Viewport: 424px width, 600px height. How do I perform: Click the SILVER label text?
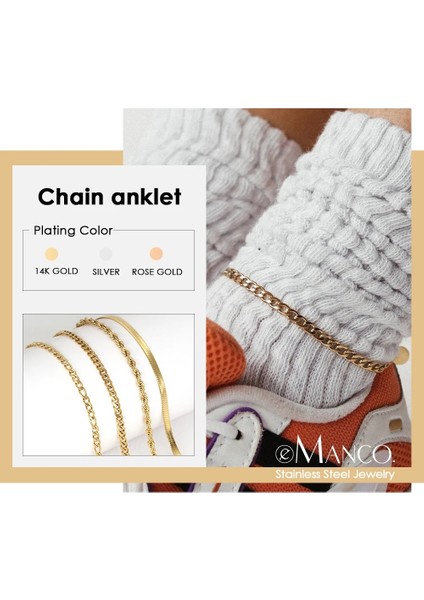pos(106,272)
